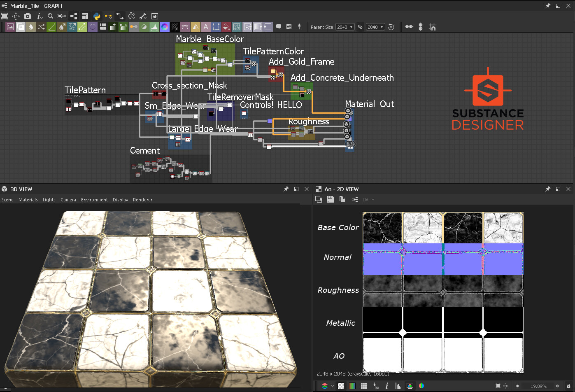Add a Curve node from the node toolbar
This screenshot has height=392, width=575.
[51, 27]
